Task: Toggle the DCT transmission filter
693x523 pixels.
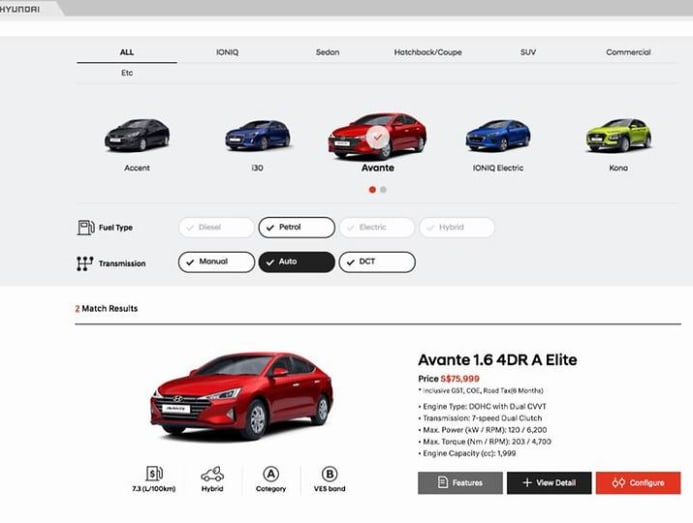Action: tap(376, 262)
